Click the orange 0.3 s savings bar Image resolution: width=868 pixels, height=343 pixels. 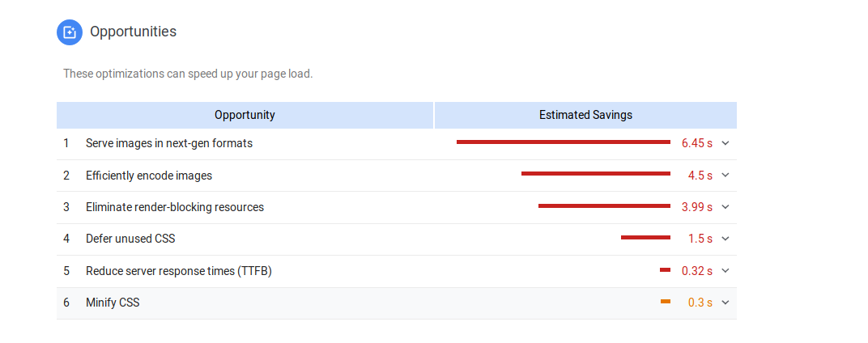[x=666, y=302]
